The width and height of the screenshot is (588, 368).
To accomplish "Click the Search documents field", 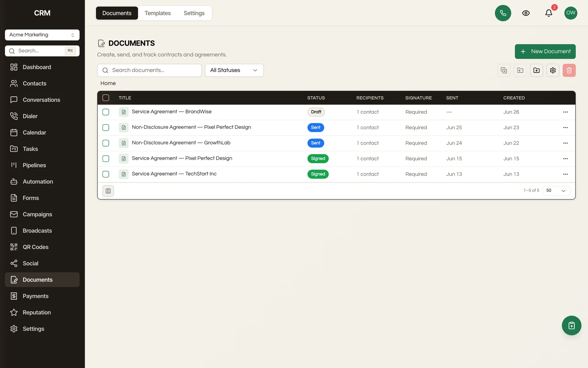I will pos(149,70).
